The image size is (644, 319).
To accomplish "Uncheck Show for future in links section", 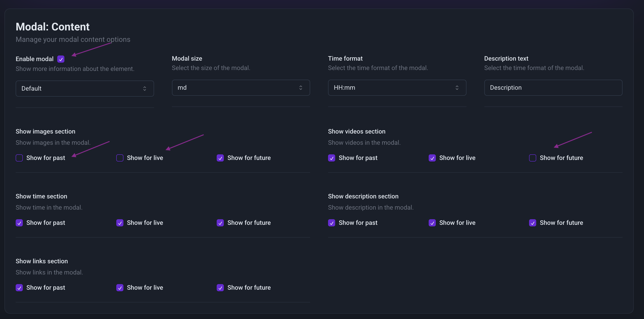I will coord(220,288).
